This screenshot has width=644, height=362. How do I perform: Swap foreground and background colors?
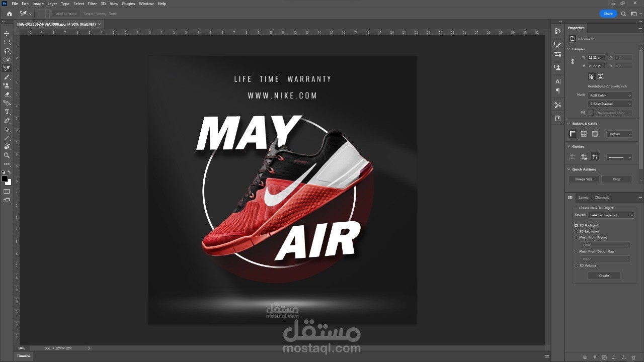9,172
